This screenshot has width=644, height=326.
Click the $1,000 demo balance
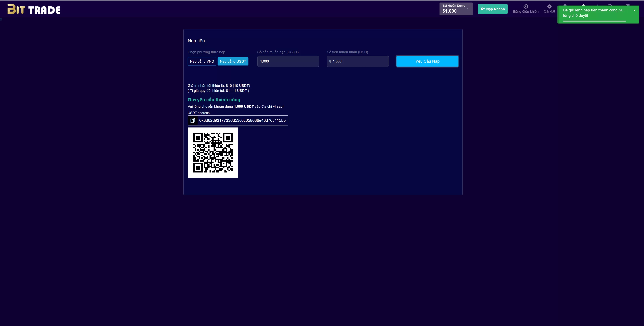click(449, 11)
